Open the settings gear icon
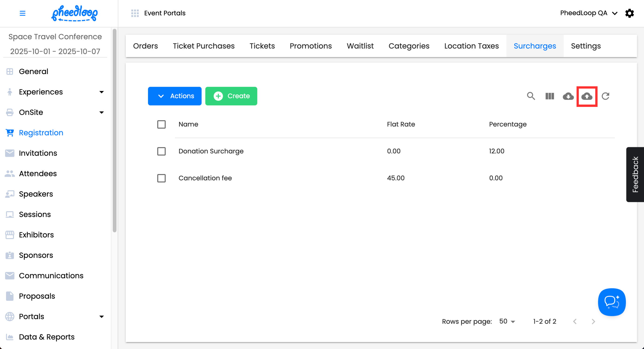Screen dimensions: 644x349 click(629, 13)
